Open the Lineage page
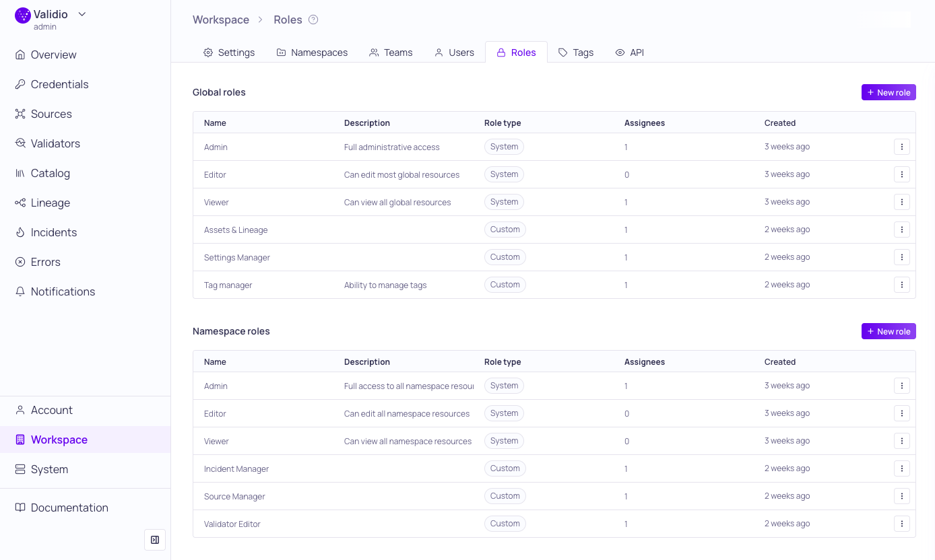The height and width of the screenshot is (560, 935). pyautogui.click(x=85, y=203)
